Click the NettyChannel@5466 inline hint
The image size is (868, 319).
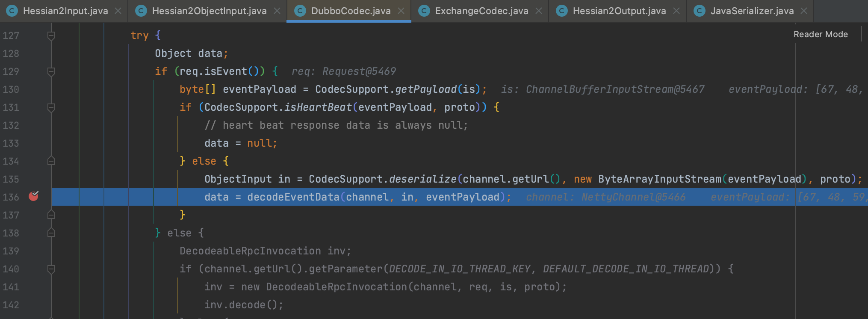point(633,197)
